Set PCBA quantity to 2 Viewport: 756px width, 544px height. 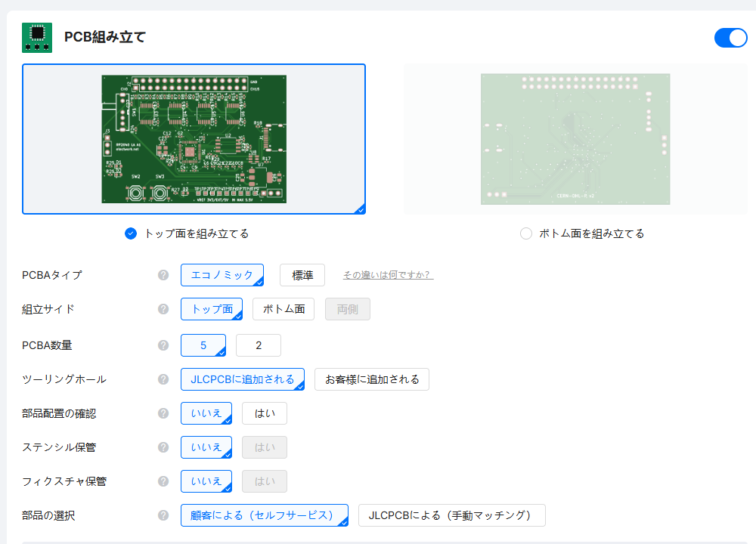pyautogui.click(x=259, y=345)
